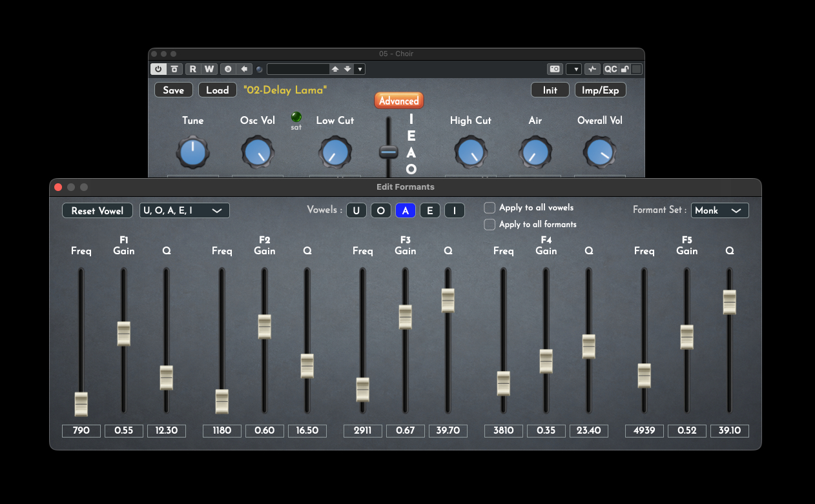
Task: Open the vowel order dropdown U, O, A, E, I
Action: [x=185, y=210]
